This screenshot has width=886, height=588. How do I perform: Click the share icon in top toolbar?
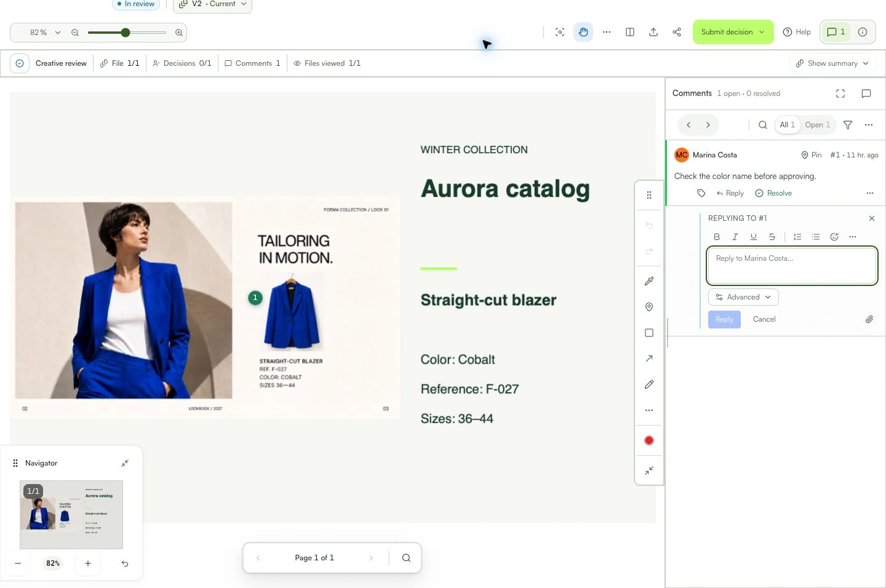(x=677, y=32)
